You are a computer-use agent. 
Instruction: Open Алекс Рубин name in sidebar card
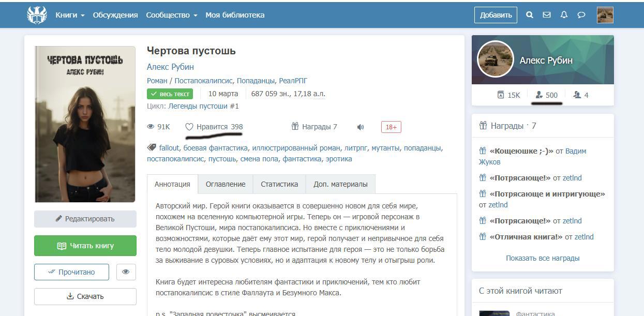click(x=546, y=60)
